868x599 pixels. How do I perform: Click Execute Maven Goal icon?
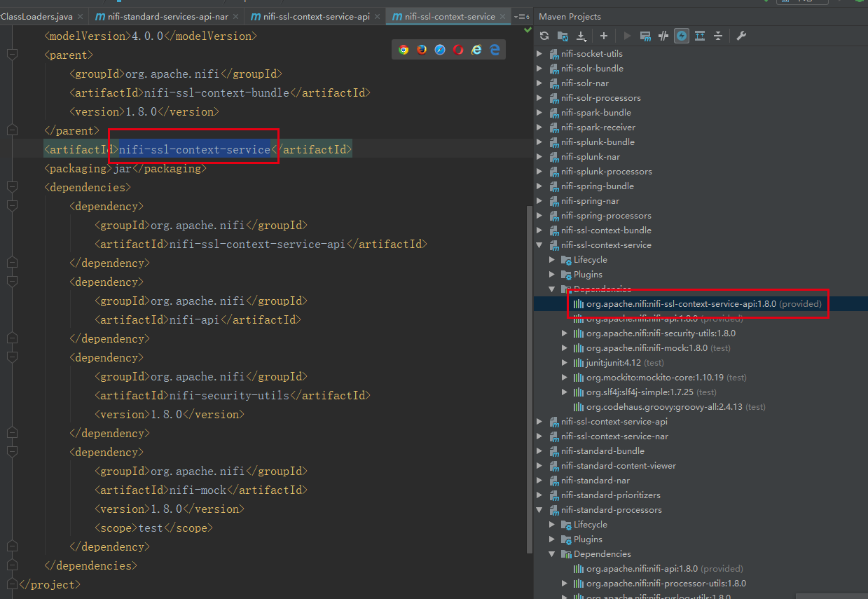[645, 36]
